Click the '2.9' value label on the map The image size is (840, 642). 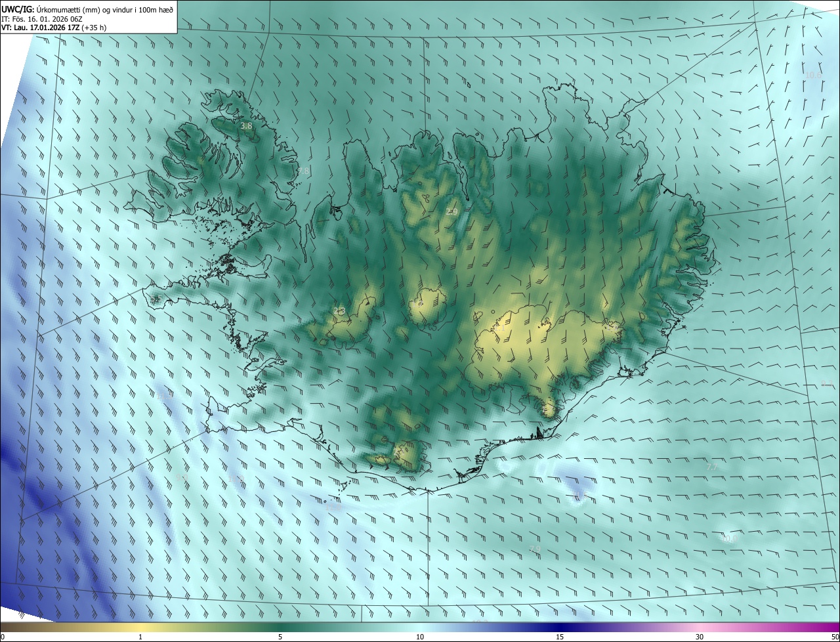(x=451, y=211)
